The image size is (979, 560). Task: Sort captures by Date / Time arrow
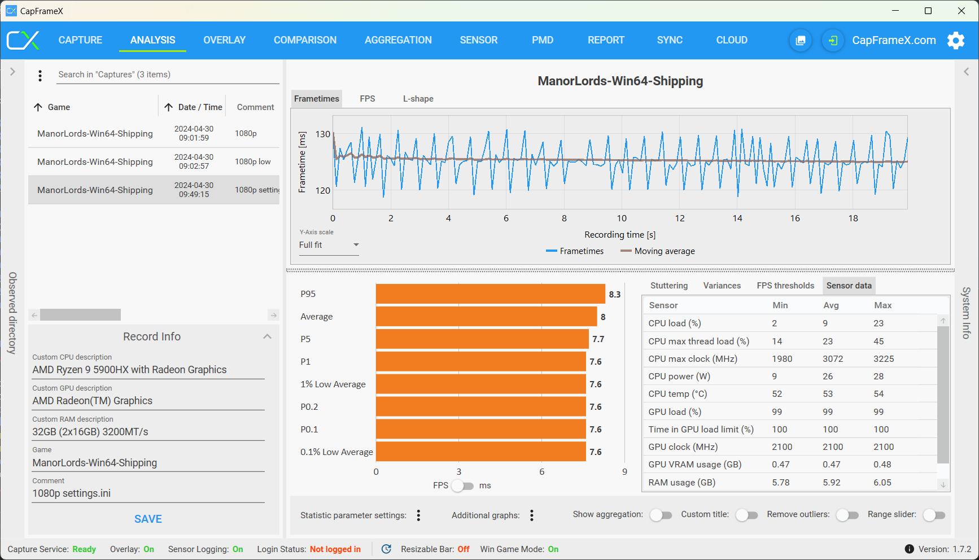pyautogui.click(x=168, y=107)
